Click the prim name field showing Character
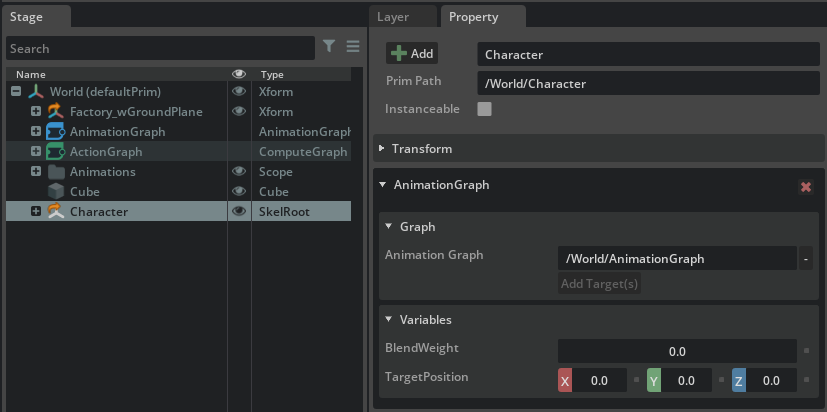Image resolution: width=827 pixels, height=412 pixels. tap(648, 54)
